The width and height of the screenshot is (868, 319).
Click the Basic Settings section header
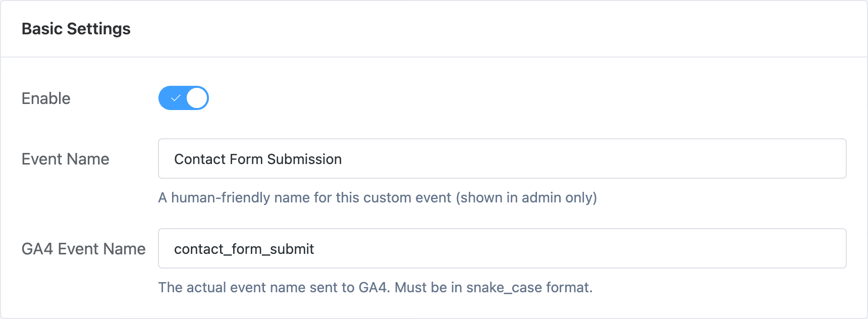(x=76, y=29)
